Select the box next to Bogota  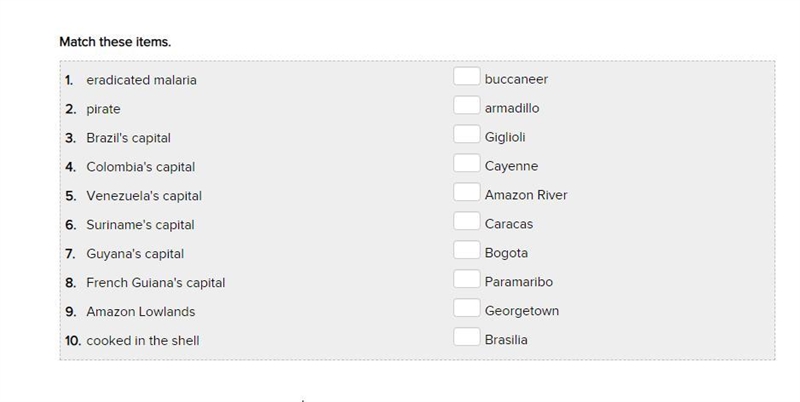[466, 250]
